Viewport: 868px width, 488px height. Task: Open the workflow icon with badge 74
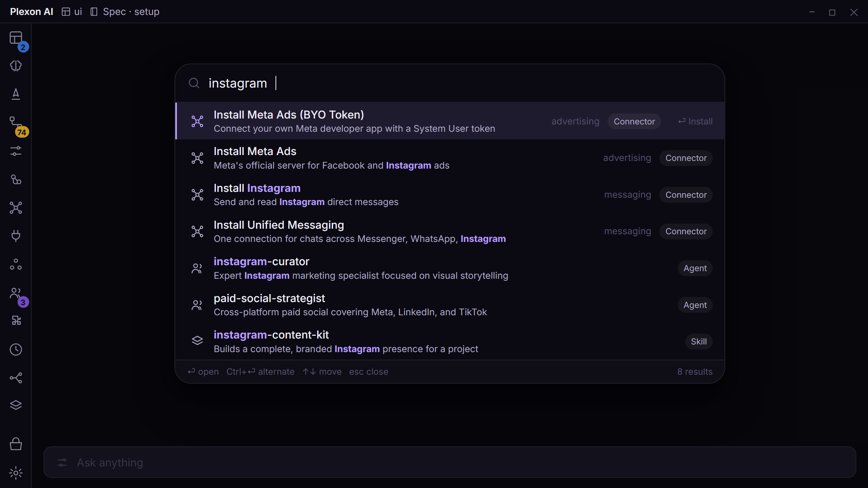click(x=16, y=122)
